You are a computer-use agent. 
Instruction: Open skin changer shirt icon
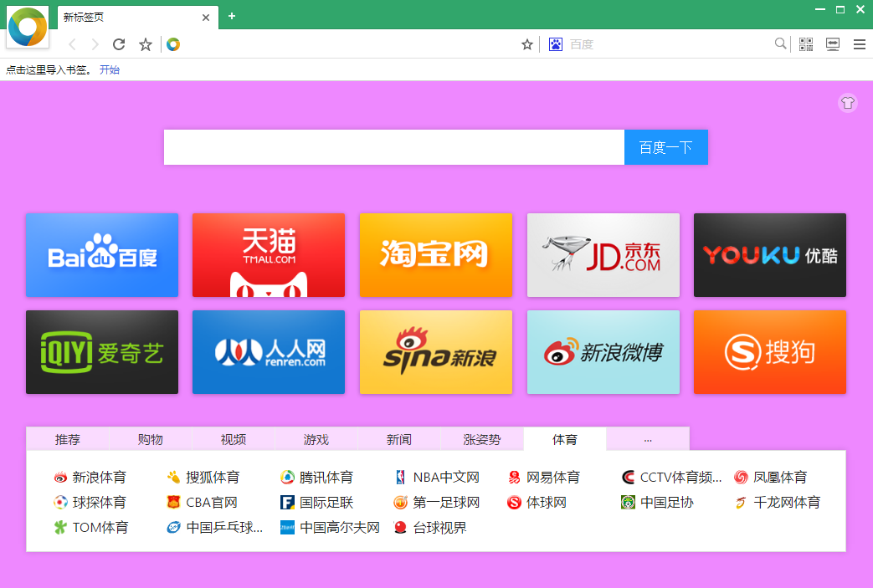pyautogui.click(x=848, y=103)
